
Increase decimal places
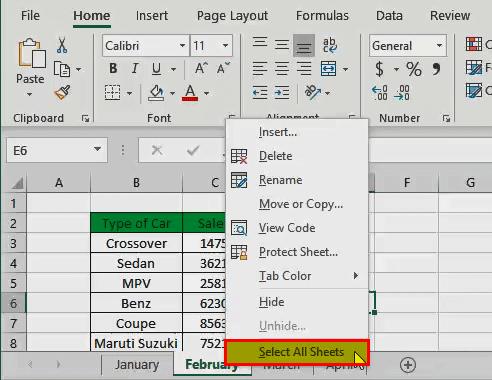coord(380,93)
